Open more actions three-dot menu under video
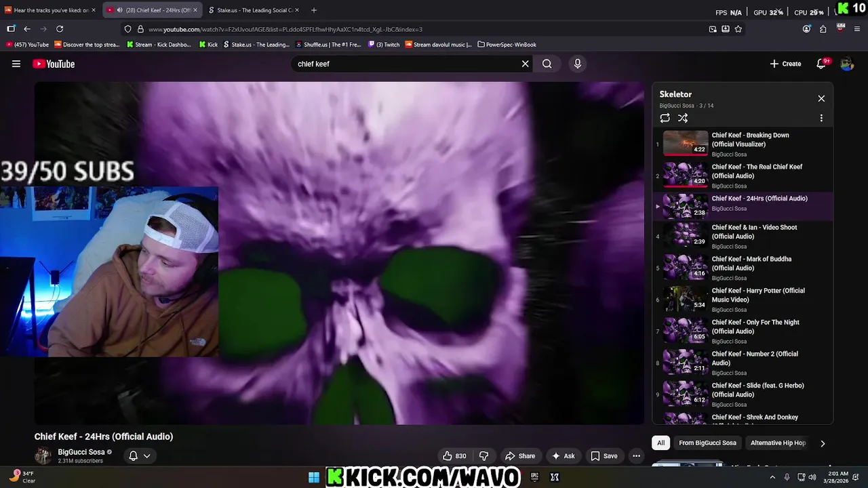The image size is (868, 488). [x=636, y=456]
